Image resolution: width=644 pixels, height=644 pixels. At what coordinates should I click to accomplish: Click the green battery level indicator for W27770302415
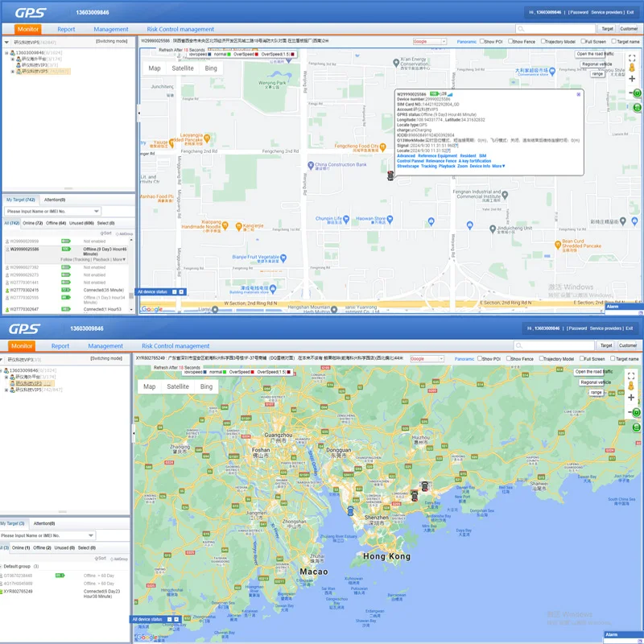click(x=66, y=290)
